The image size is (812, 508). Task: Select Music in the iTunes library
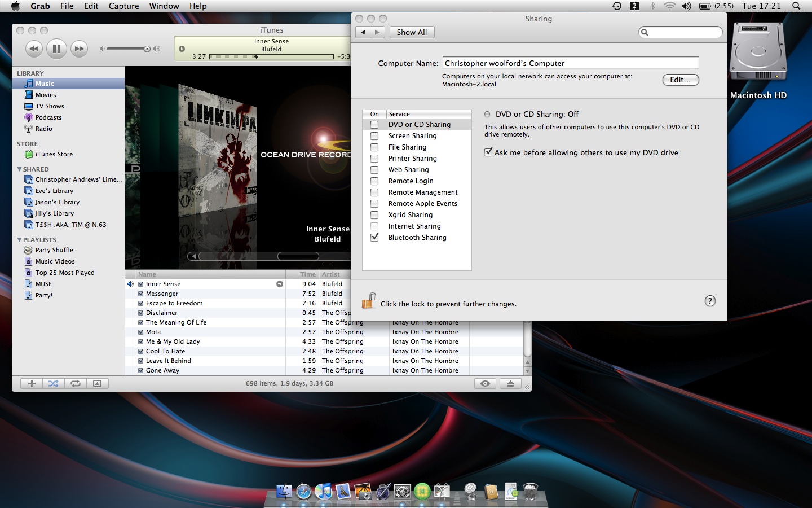point(68,84)
